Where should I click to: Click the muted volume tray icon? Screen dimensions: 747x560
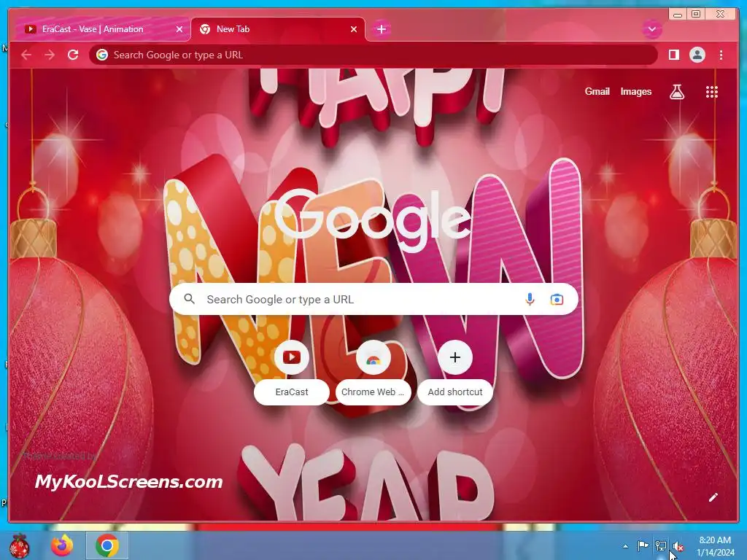coord(678,546)
